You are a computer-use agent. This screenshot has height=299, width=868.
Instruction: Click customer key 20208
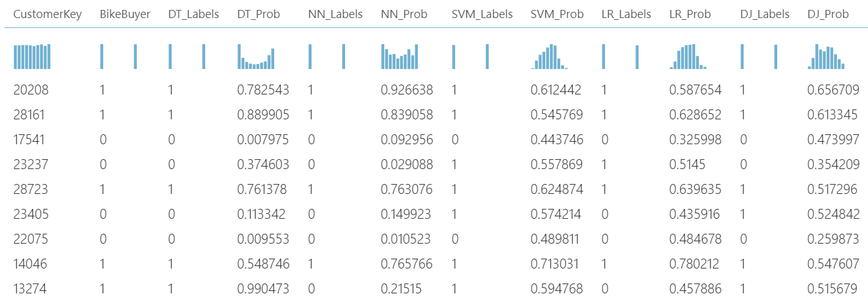pyautogui.click(x=30, y=90)
